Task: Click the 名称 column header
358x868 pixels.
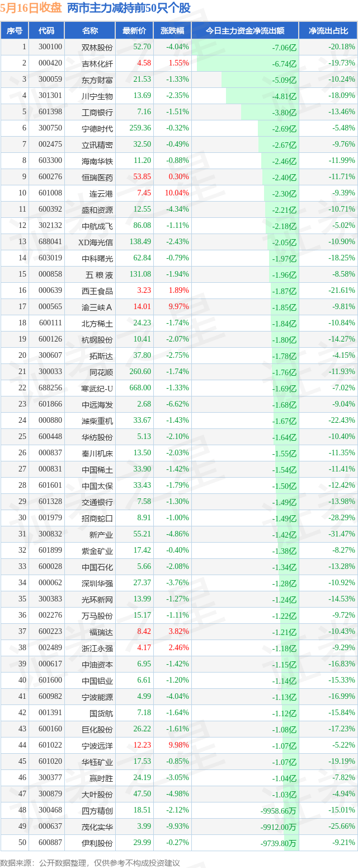Action: tap(90, 31)
